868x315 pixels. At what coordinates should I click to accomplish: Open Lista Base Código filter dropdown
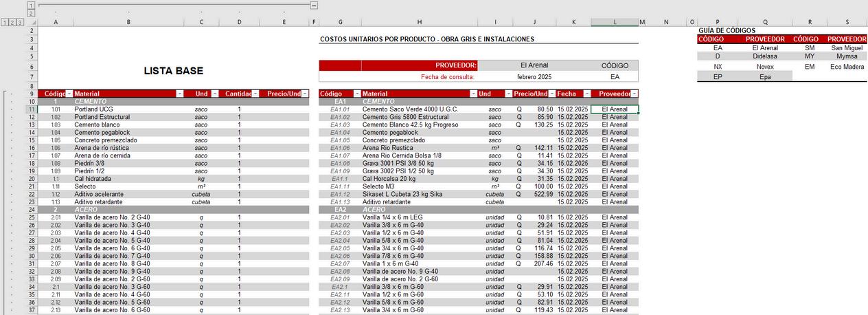tap(69, 94)
